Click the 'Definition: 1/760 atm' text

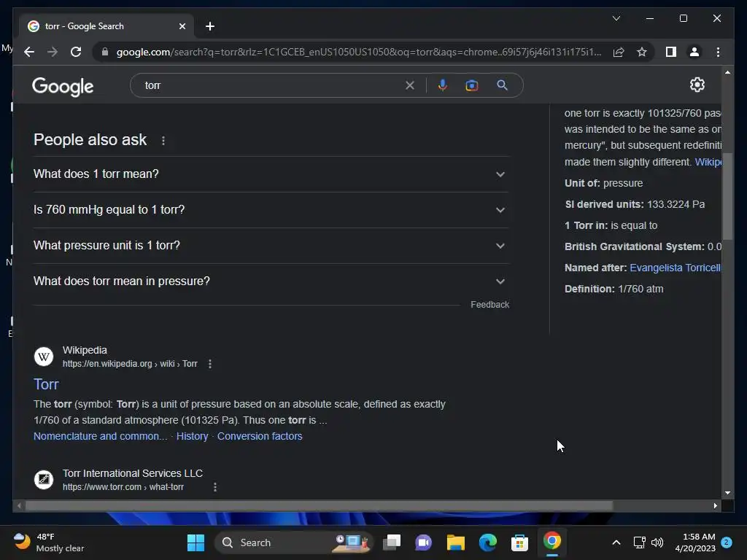(614, 289)
